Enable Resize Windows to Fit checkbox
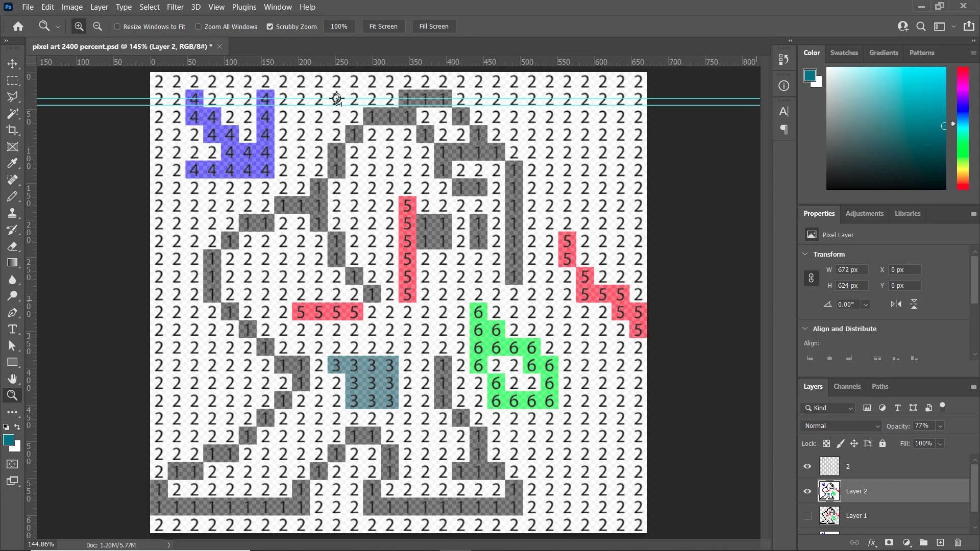 click(117, 27)
